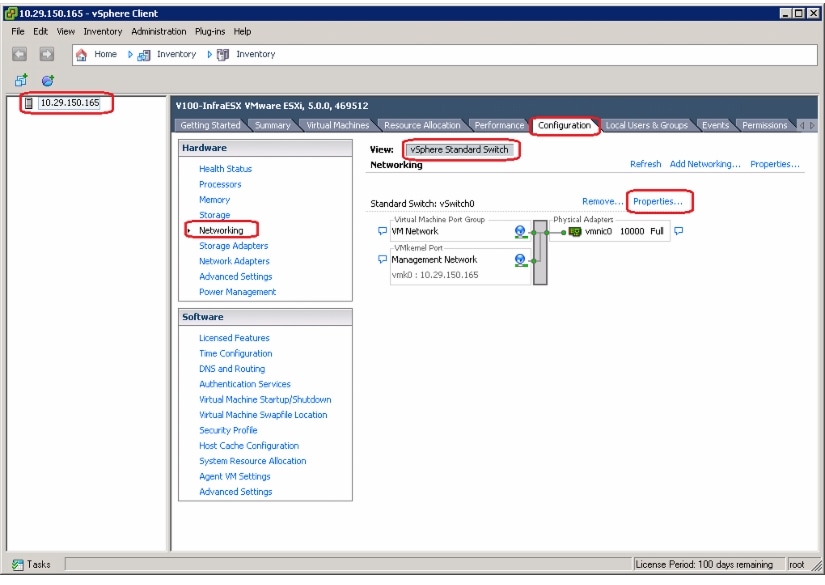Open DNS and Routing
Image resolution: width=825 pixels, height=585 pixels.
[232, 368]
